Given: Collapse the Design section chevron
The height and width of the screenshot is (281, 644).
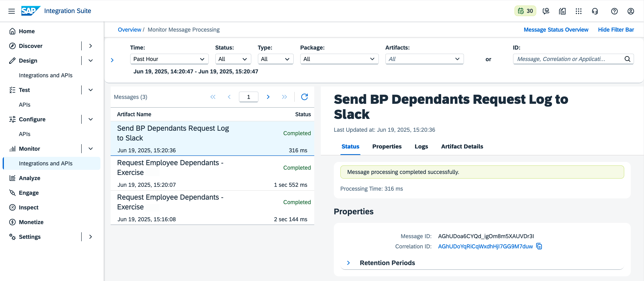Looking at the screenshot, I should pos(91,61).
